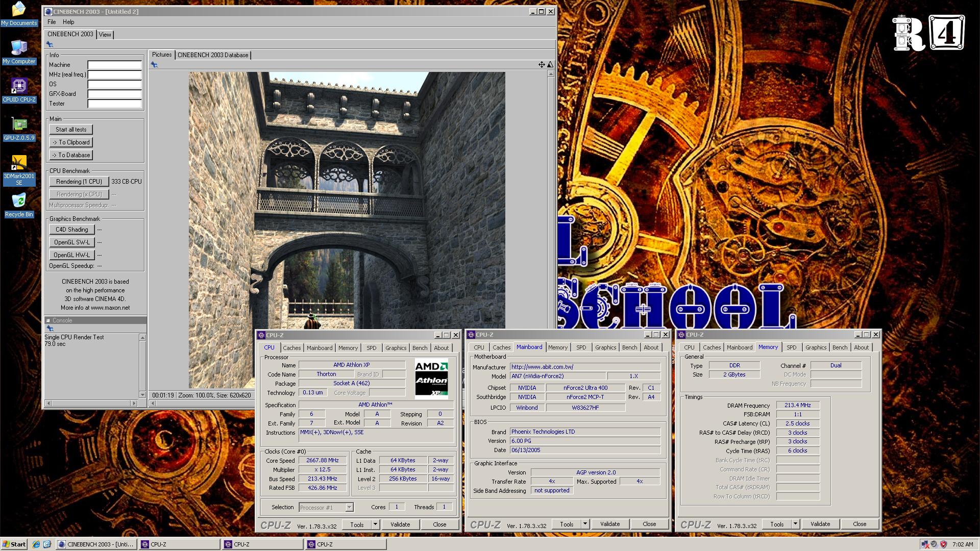The width and height of the screenshot is (980, 551).
Task: Click scroll-up arrow of picture view scrollbar
Action: coord(550,74)
